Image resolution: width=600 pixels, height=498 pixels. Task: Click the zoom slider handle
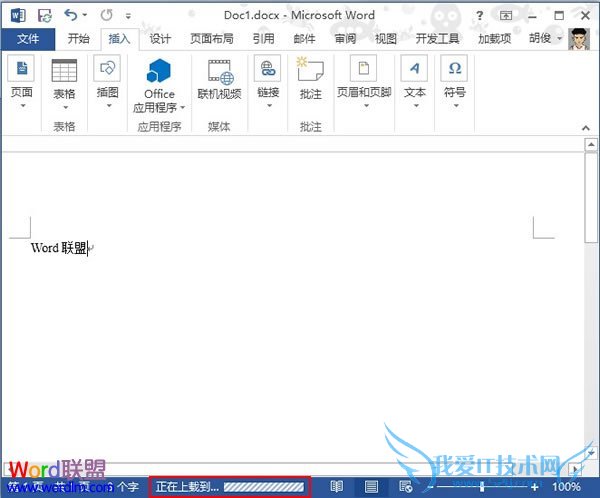point(484,487)
